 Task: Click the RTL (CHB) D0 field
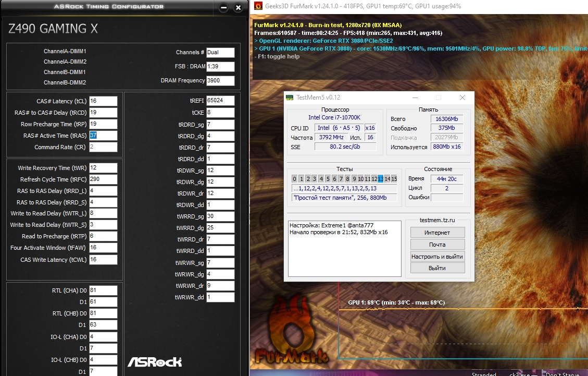pyautogui.click(x=103, y=313)
